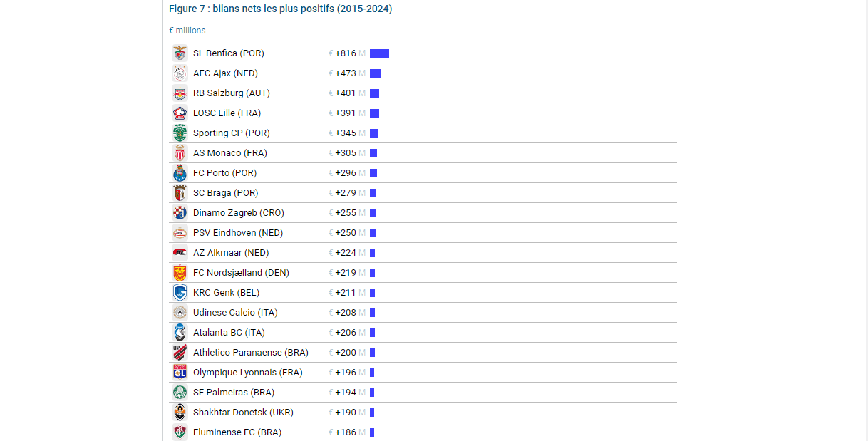This screenshot has height=441, width=868.
Task: Select the 'SL Benfica (POR)' row name
Action: 229,53
